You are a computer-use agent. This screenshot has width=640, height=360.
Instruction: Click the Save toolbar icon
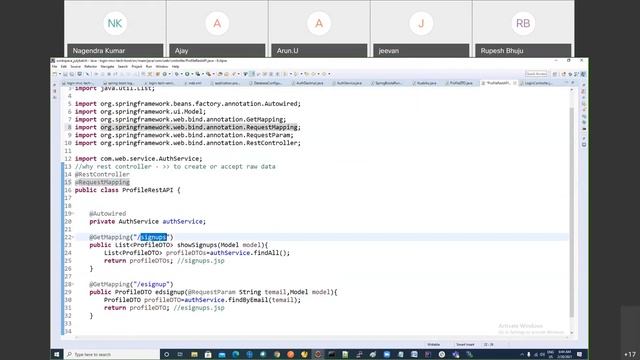(x=65, y=74)
